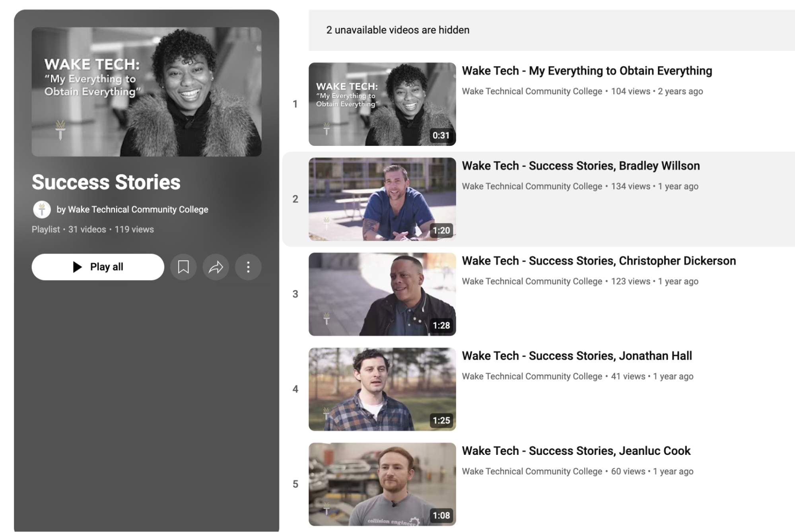
Task: Open title Success Stories, Jeanluc Cook
Action: [576, 451]
